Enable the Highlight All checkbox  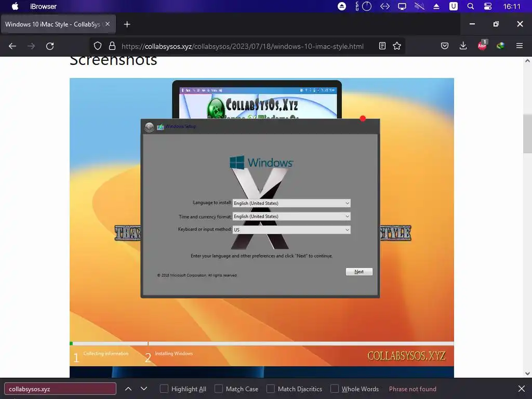[164, 389]
